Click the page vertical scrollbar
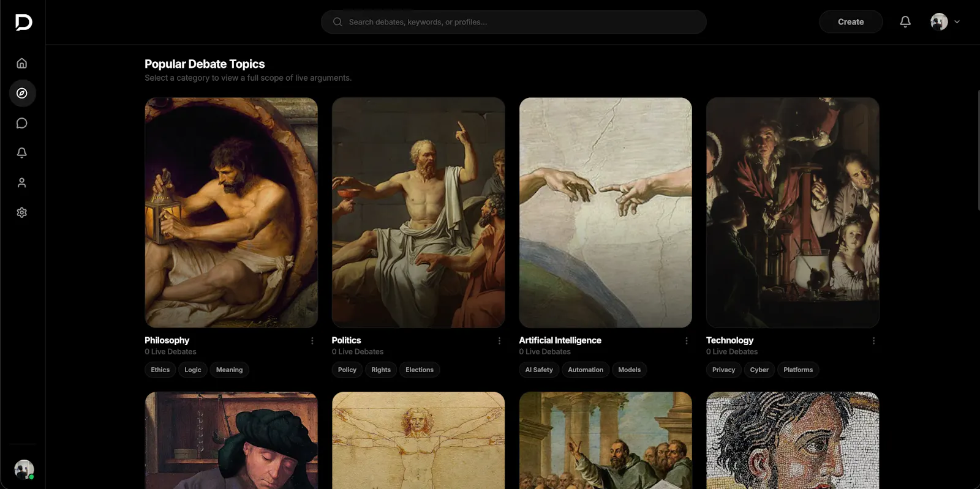The width and height of the screenshot is (980, 489). (x=978, y=150)
